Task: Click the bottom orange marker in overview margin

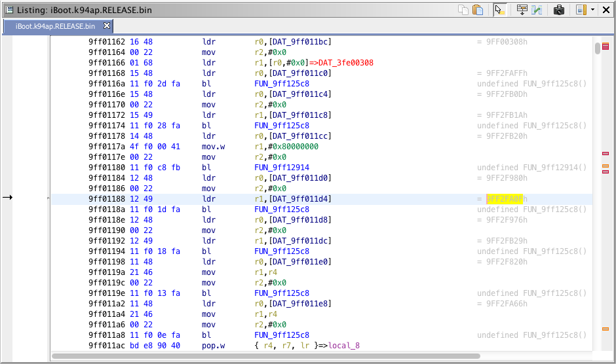Action: click(606, 329)
